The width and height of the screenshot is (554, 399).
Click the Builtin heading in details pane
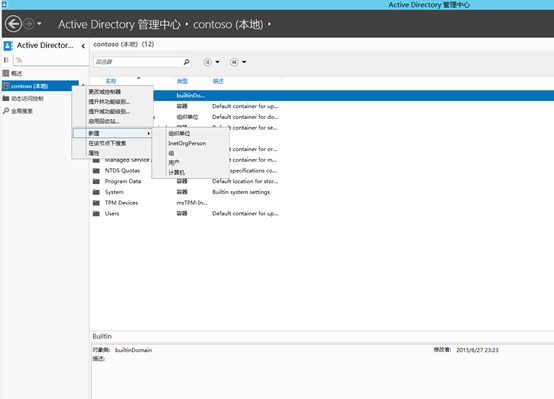[x=102, y=336]
